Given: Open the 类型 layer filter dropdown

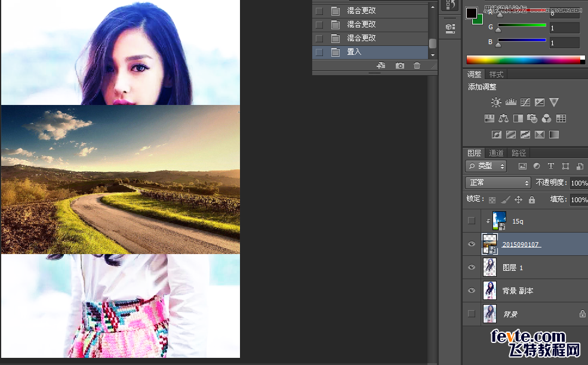Looking at the screenshot, I should pyautogui.click(x=485, y=166).
